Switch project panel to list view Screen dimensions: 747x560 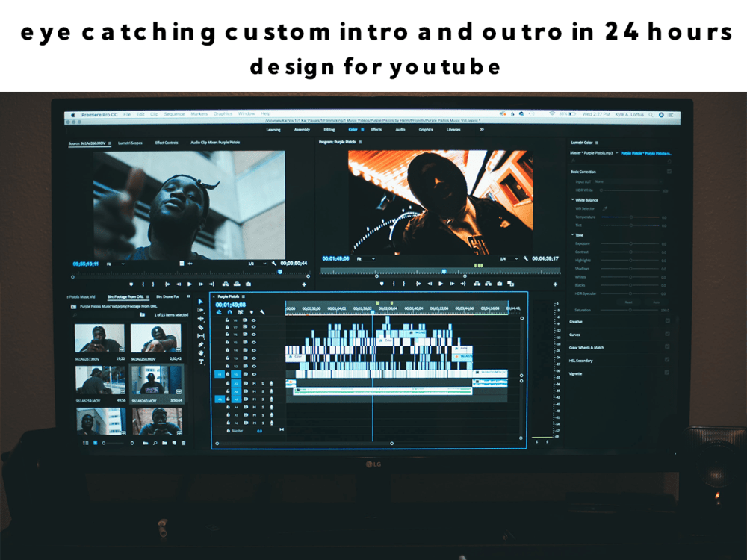(x=86, y=443)
